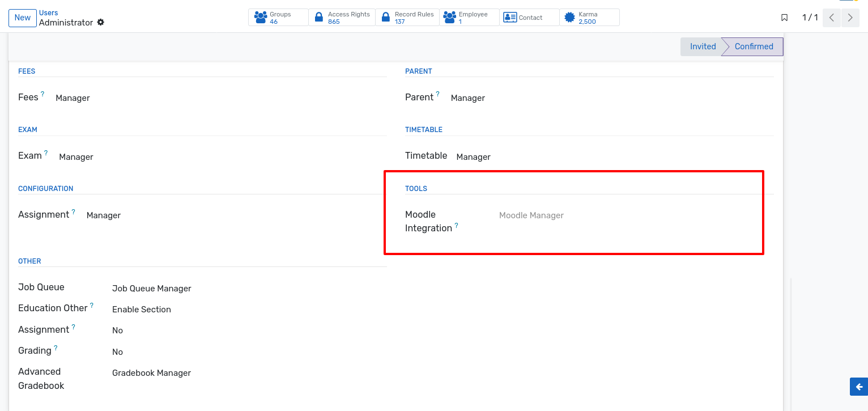This screenshot has width=868, height=411.
Task: Open the Groups stat button
Action: [278, 18]
